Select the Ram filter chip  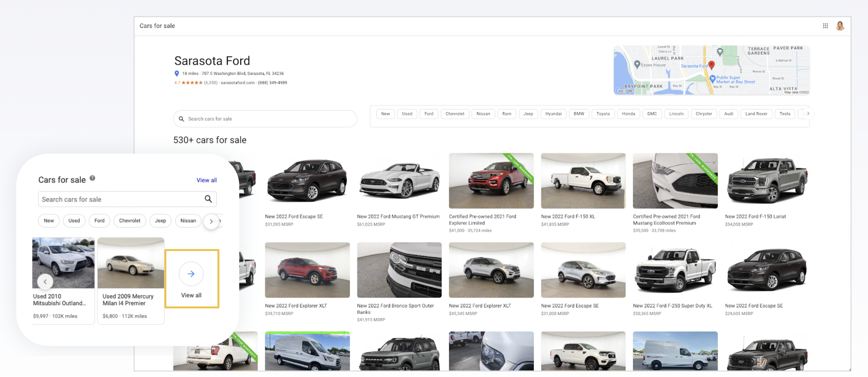[x=506, y=114]
